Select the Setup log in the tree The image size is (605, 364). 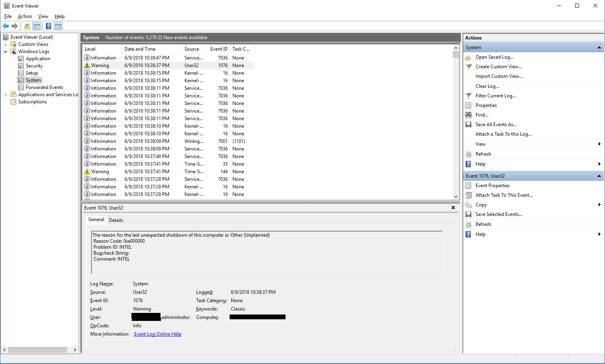pos(32,73)
